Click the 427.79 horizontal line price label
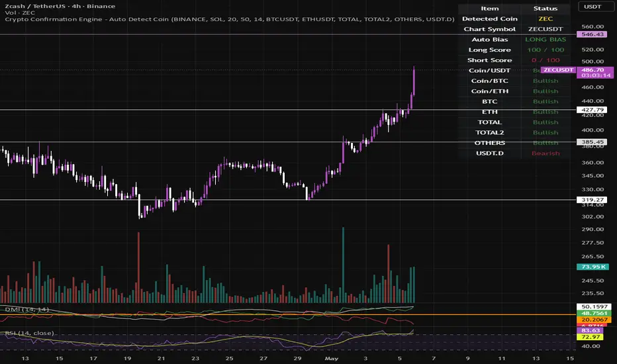 pos(593,110)
